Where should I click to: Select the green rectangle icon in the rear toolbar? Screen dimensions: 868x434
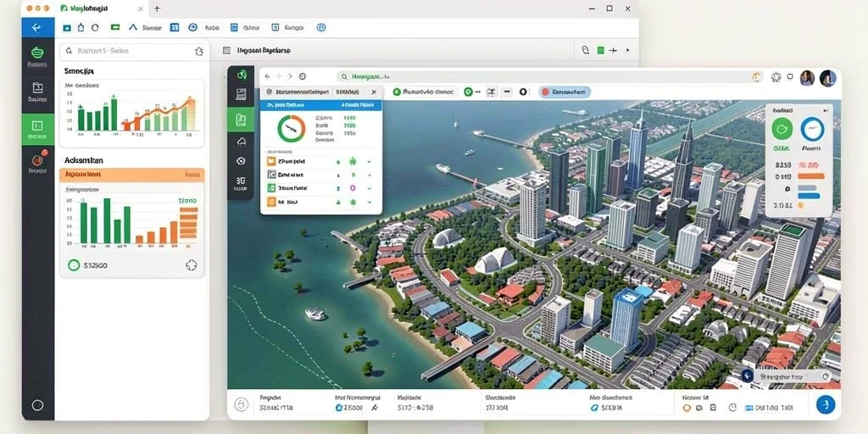(x=115, y=27)
